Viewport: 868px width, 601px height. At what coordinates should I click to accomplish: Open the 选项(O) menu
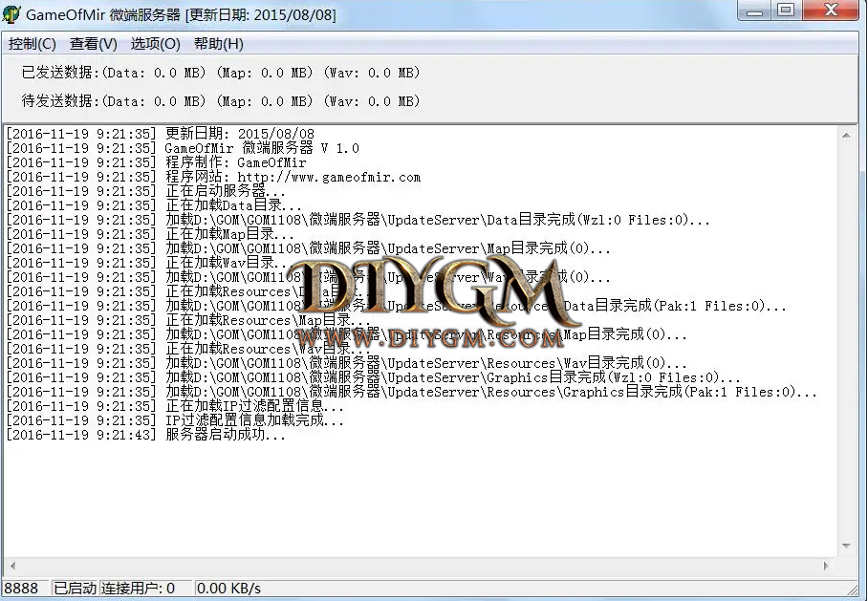tap(156, 44)
